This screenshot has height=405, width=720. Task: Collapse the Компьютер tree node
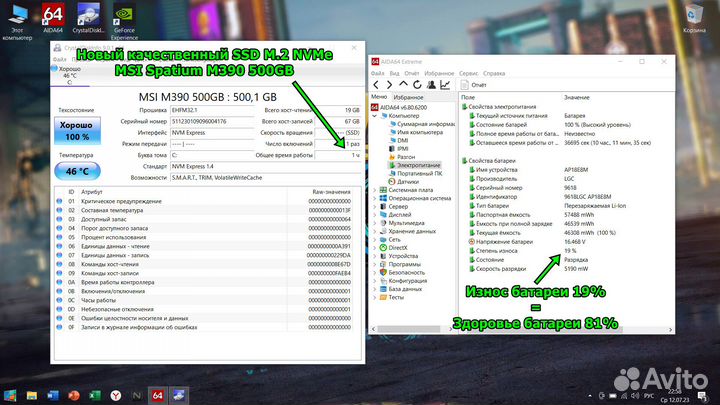tap(374, 116)
